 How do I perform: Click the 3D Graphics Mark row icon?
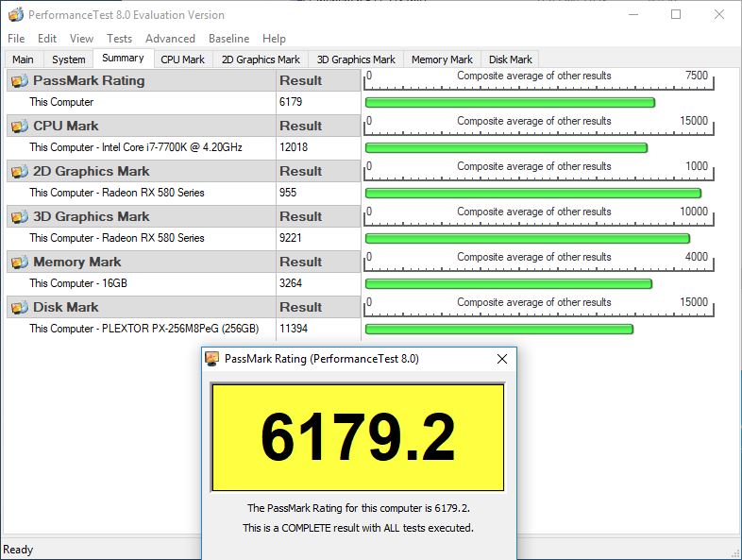19,217
